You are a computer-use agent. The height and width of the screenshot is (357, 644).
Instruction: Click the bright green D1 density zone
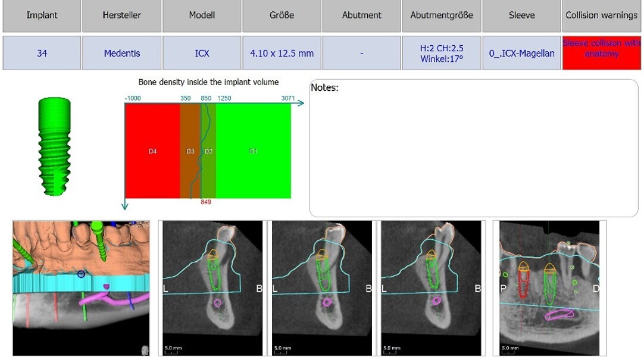click(254, 151)
